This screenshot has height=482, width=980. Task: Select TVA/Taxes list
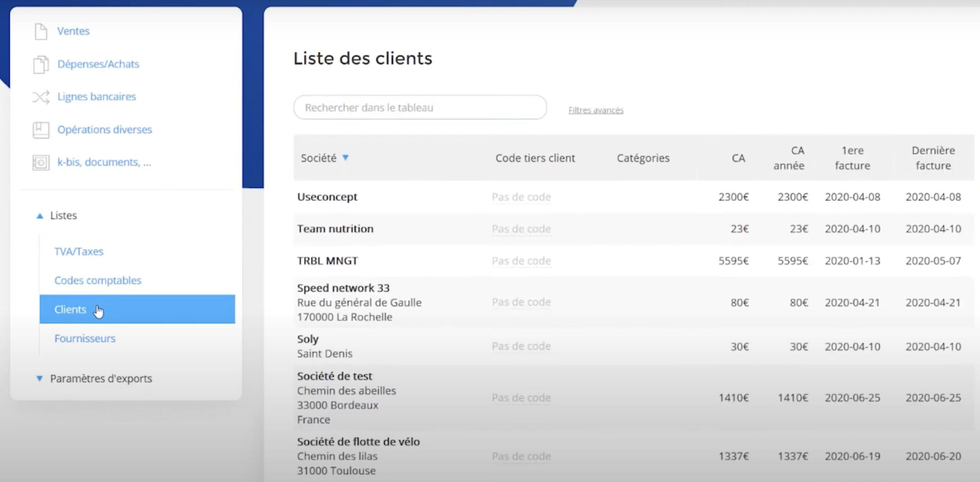pyautogui.click(x=79, y=251)
